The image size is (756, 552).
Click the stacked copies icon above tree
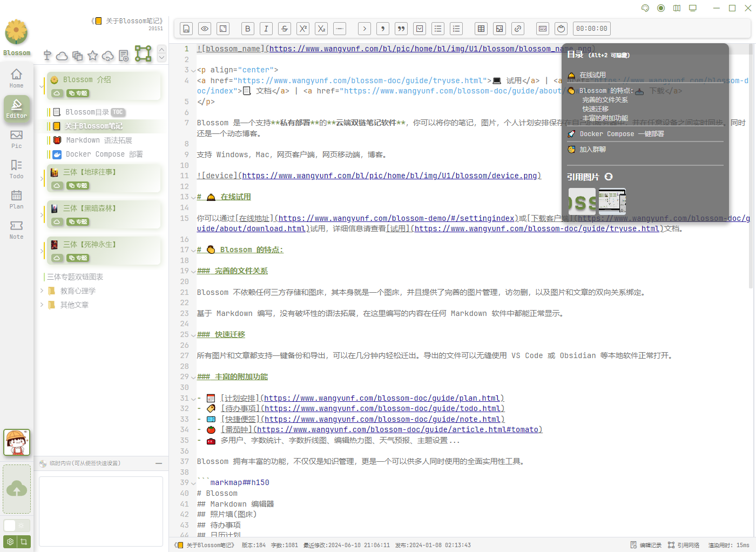[78, 56]
